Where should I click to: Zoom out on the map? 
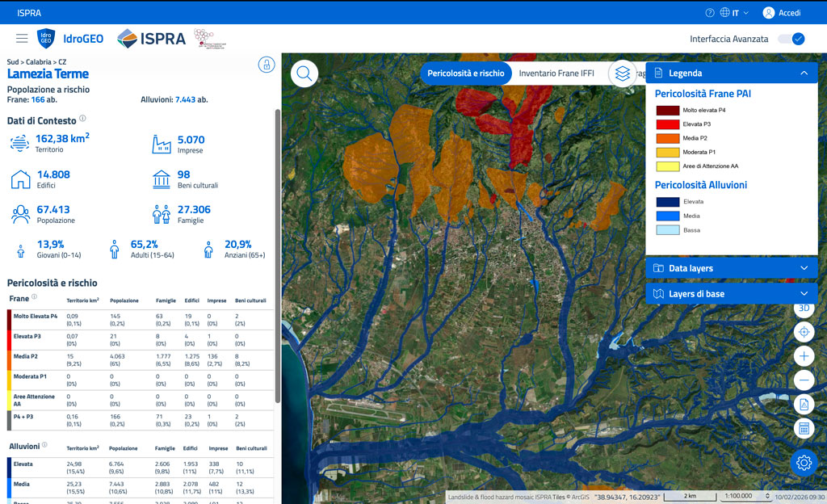804,380
